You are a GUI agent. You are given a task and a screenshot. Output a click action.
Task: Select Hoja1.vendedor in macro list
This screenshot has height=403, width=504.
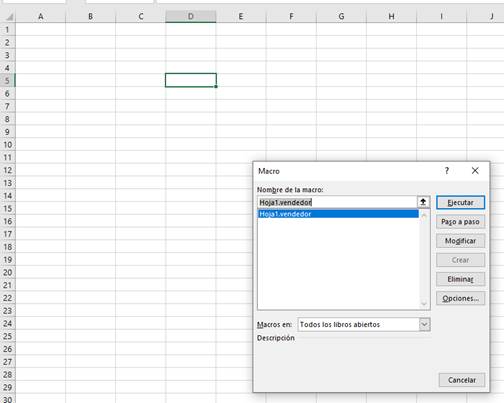(x=338, y=214)
